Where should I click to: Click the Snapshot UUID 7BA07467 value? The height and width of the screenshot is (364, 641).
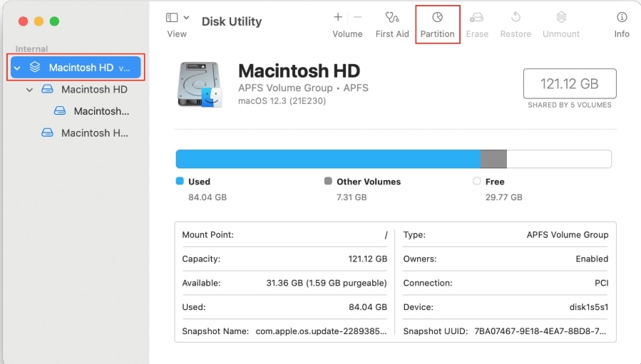(x=540, y=331)
